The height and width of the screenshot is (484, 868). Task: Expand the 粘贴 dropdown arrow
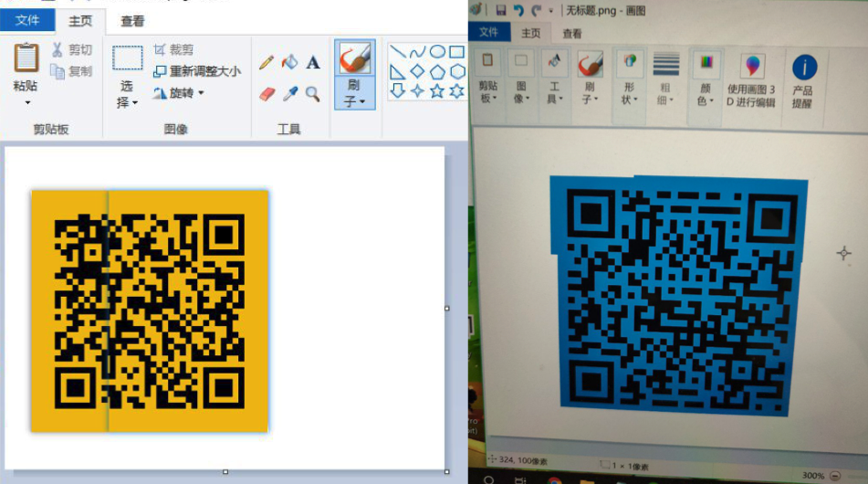[x=26, y=103]
